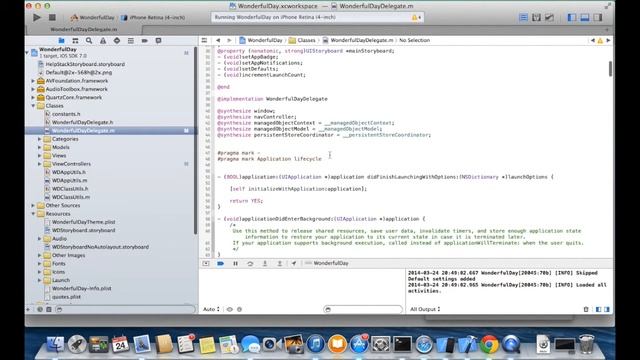Choose the iPhone Retina (4-inch) destination

point(153,18)
